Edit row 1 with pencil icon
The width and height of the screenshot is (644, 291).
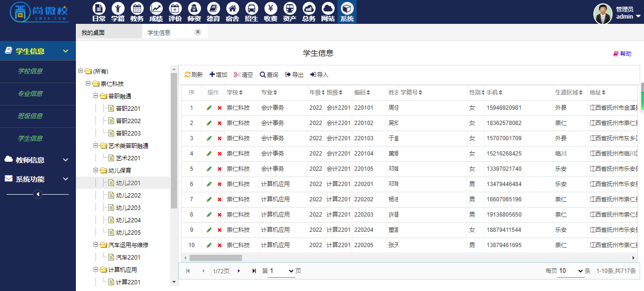pos(209,108)
